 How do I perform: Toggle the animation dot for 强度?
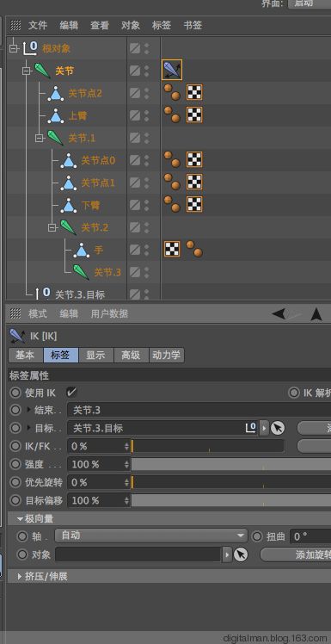pyautogui.click(x=15, y=464)
